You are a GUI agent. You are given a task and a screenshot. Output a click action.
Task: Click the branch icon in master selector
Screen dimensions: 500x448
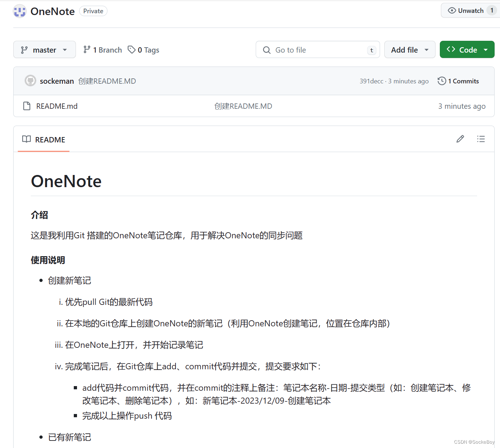pos(24,50)
